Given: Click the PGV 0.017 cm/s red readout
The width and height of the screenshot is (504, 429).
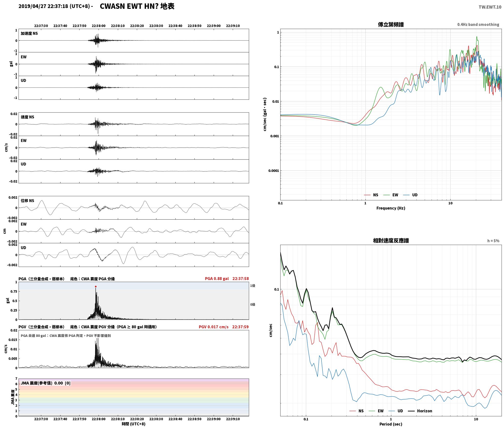Looking at the screenshot, I should coord(214,327).
